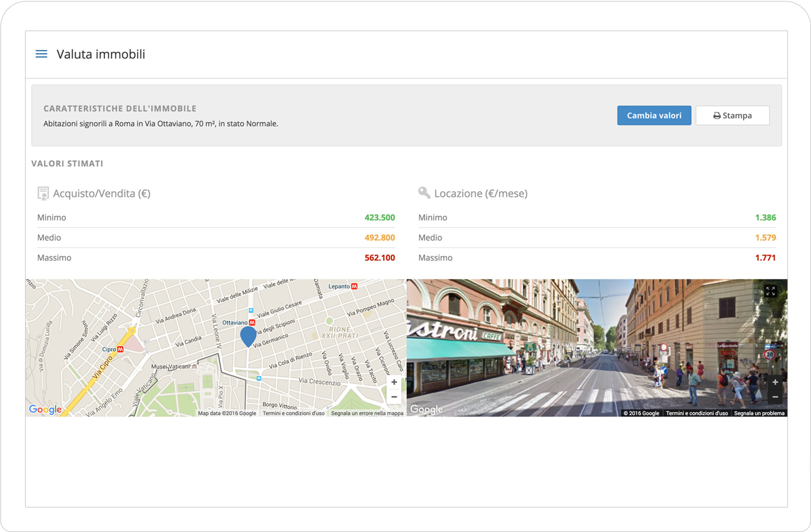Click the Via Andrea Doria map label
This screenshot has width=811, height=532.
click(x=176, y=316)
